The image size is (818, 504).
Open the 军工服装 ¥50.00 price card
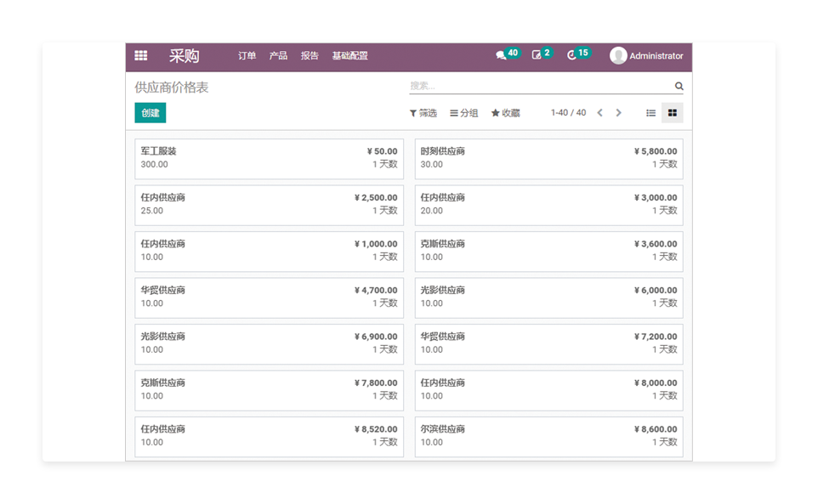[269, 159]
